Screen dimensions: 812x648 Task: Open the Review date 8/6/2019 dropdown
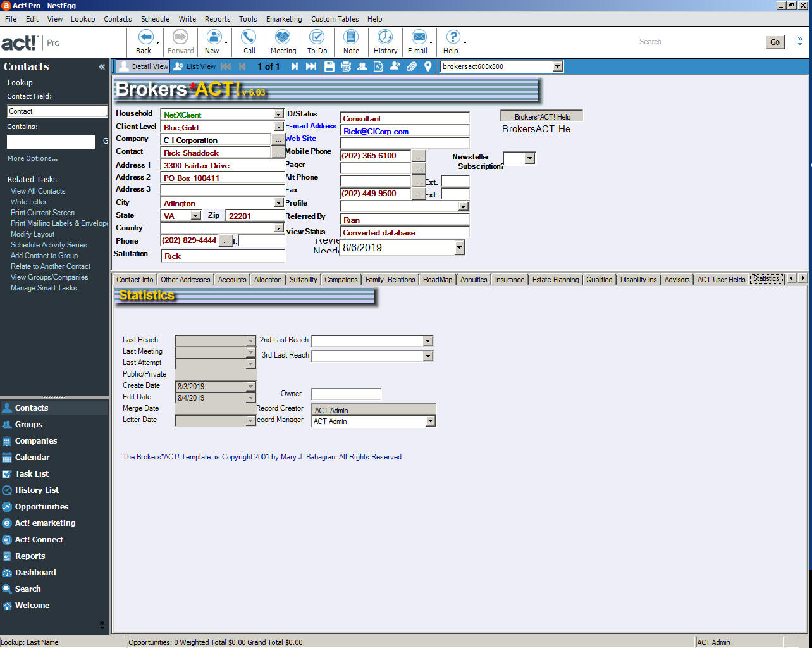pyautogui.click(x=460, y=248)
